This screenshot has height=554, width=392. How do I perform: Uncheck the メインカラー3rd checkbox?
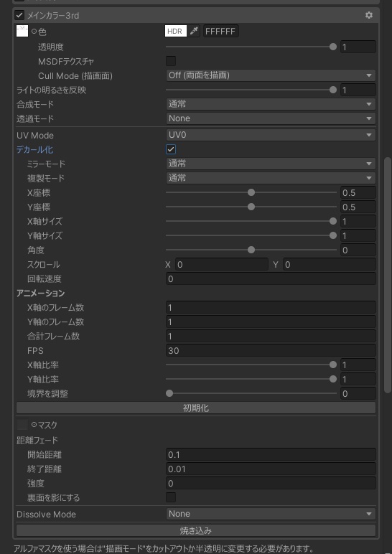point(19,16)
